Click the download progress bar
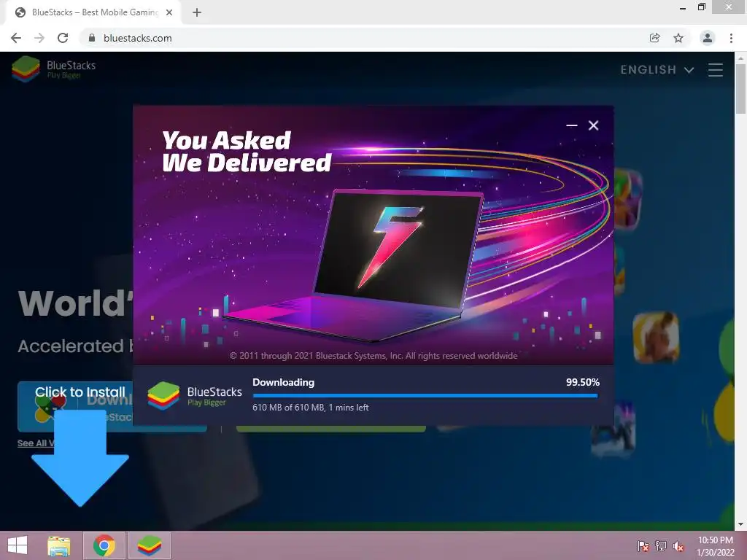Image resolution: width=747 pixels, height=560 pixels. (x=425, y=395)
